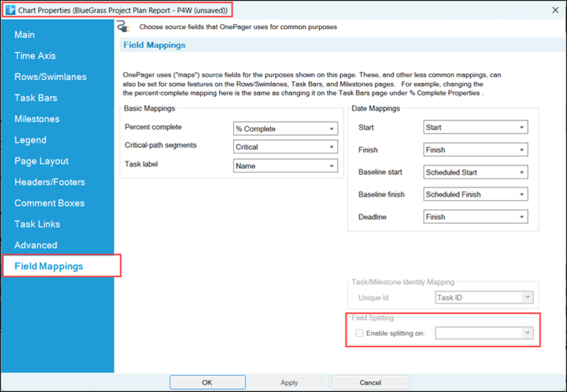Click the Cancel button

click(371, 382)
